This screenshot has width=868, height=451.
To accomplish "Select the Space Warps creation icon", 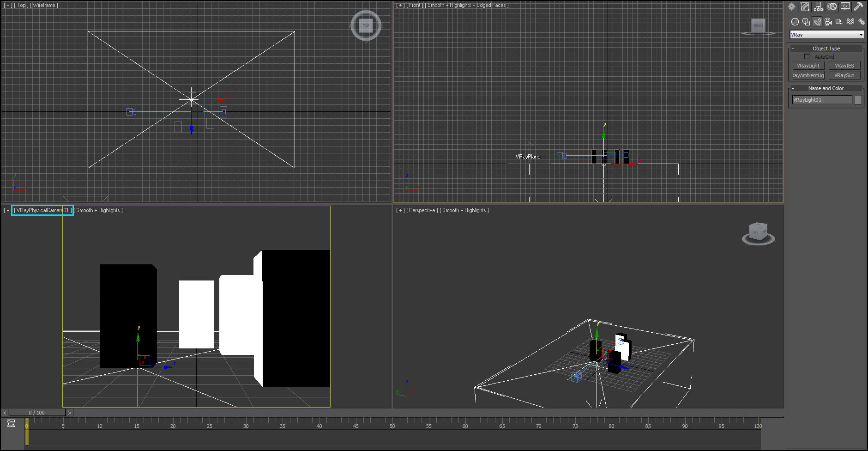I will 850,22.
